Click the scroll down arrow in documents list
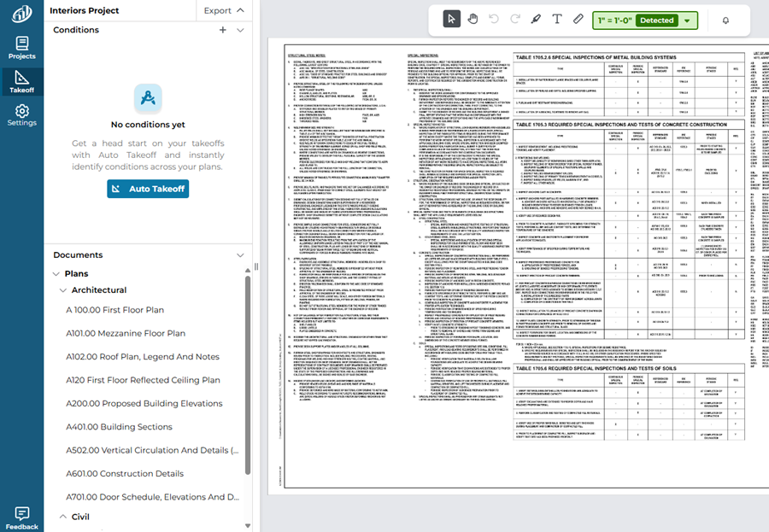Screen dimensions: 769x532 [248, 526]
